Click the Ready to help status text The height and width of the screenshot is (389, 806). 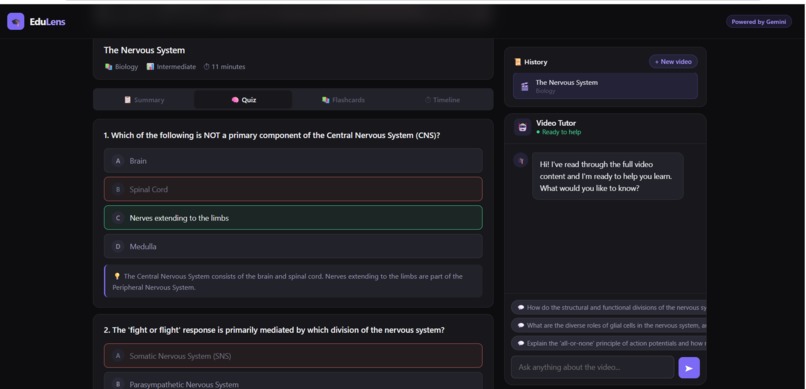(561, 132)
